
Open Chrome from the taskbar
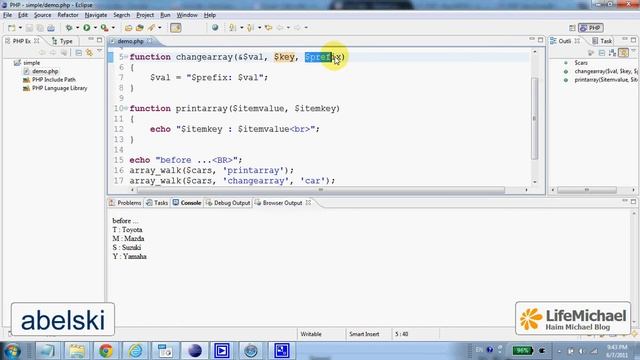(106, 351)
